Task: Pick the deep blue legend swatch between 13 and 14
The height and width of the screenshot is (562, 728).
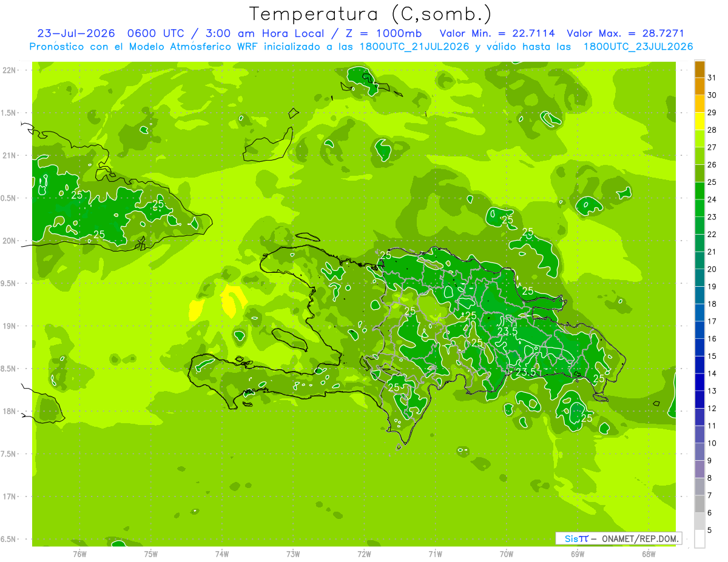Action: pos(699,383)
